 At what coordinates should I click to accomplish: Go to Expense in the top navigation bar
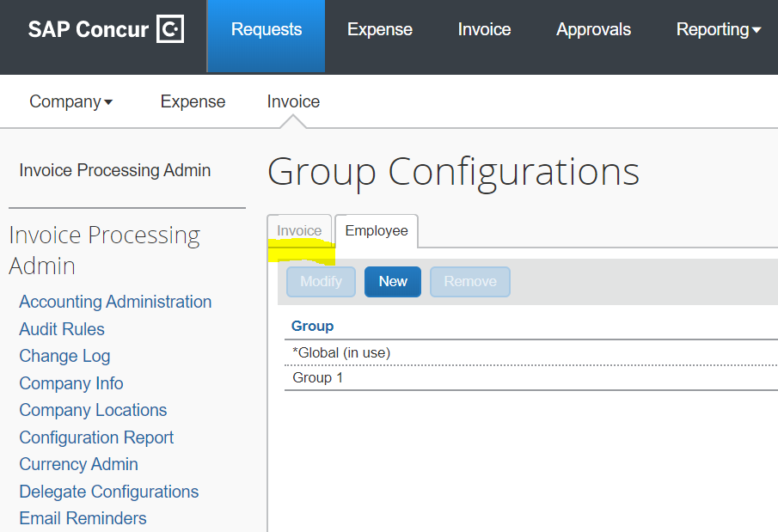click(380, 29)
